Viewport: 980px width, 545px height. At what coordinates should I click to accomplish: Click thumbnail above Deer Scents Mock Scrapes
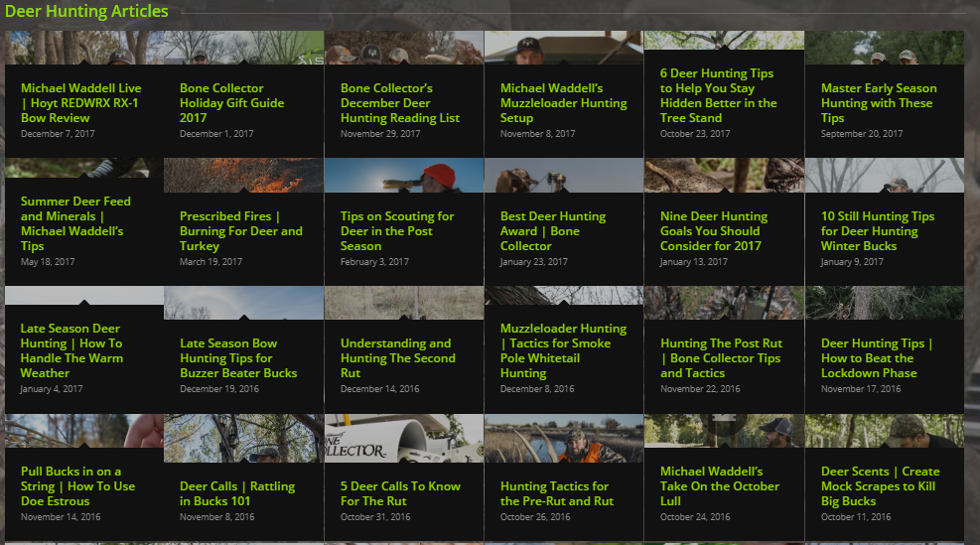885,430
